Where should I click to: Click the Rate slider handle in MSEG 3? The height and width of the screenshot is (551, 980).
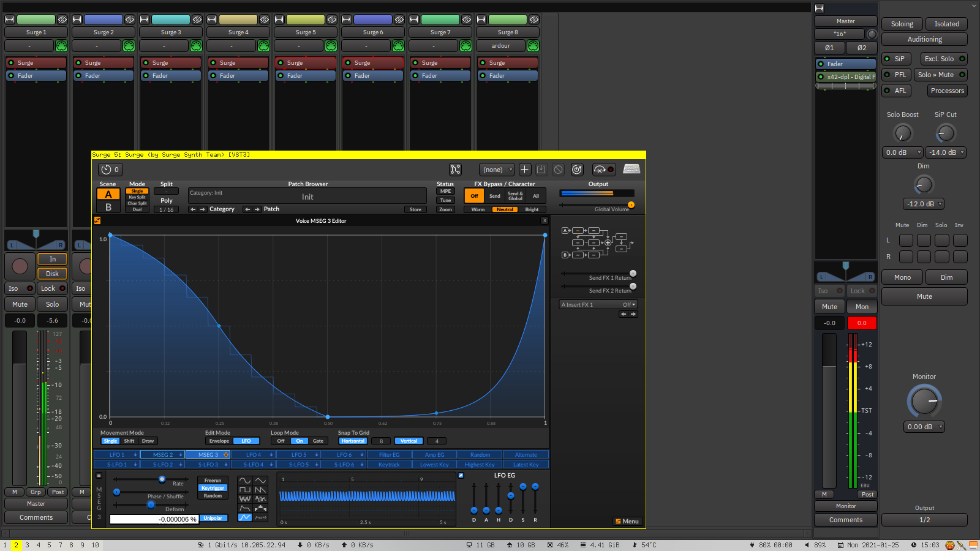[161, 479]
